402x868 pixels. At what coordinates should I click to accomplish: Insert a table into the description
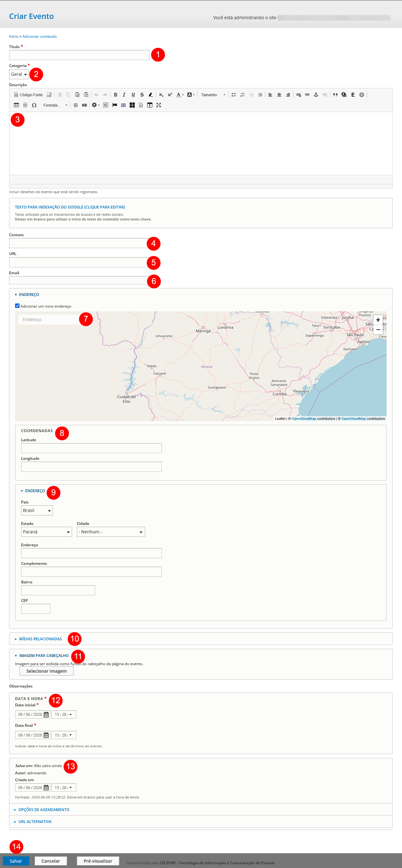click(16, 105)
